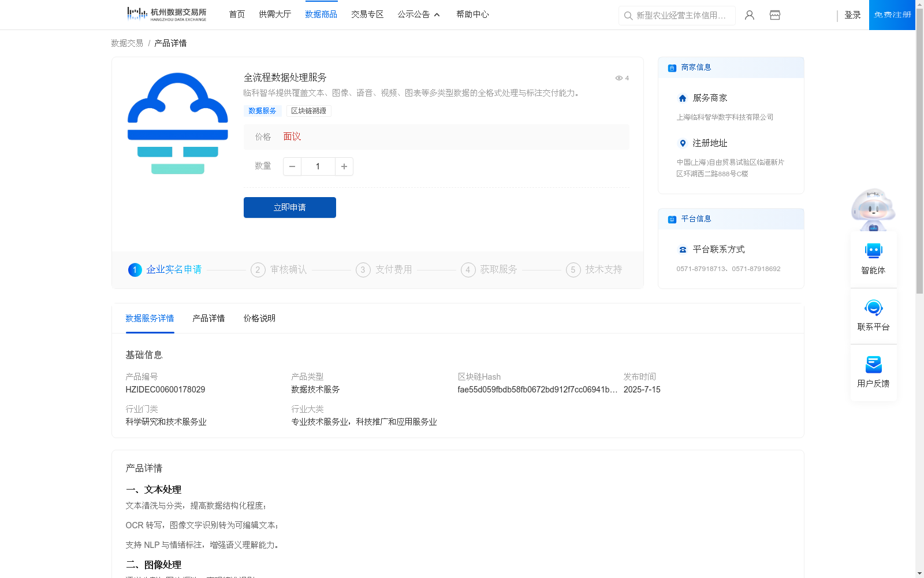Open 联系平台 headset icon
The height and width of the screenshot is (578, 924).
[x=873, y=307]
